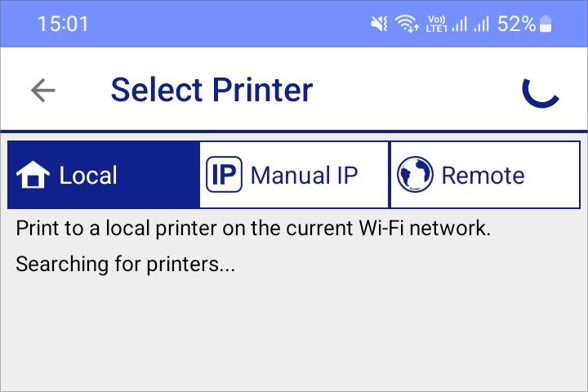588x392 pixels.
Task: Click the 'Searching for printers...' message
Action: pyautogui.click(x=126, y=264)
